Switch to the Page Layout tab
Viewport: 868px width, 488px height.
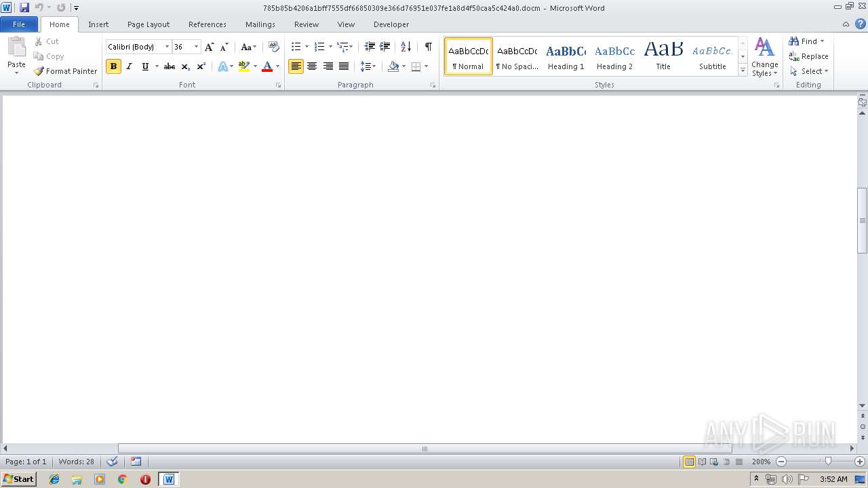click(149, 24)
